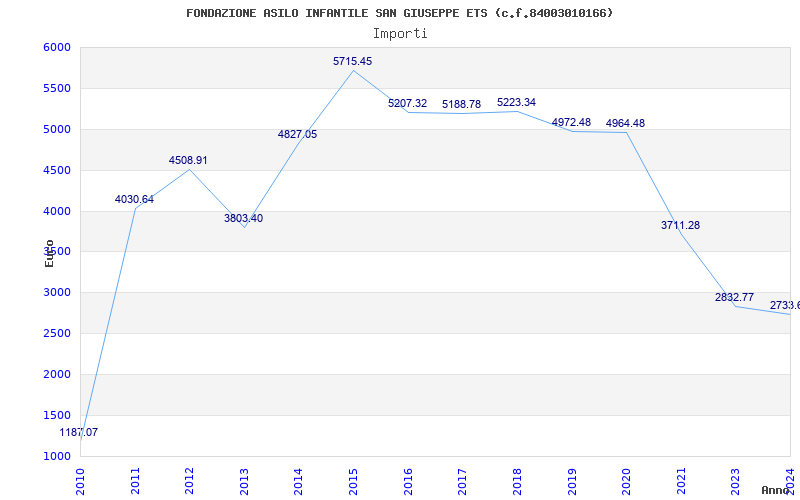Select the 5223.34 data label
This screenshot has height=500, width=800.
(516, 103)
